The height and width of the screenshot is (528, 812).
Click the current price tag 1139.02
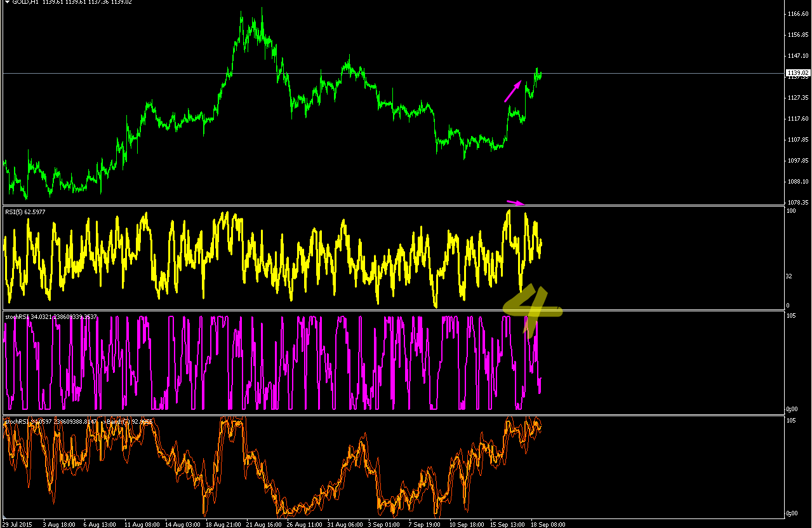click(797, 73)
